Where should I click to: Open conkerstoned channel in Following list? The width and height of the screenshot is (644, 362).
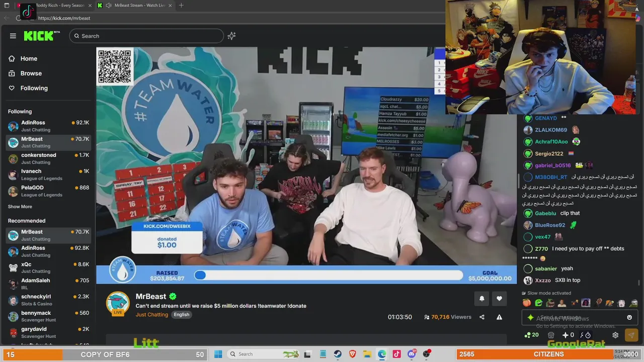[x=48, y=158]
